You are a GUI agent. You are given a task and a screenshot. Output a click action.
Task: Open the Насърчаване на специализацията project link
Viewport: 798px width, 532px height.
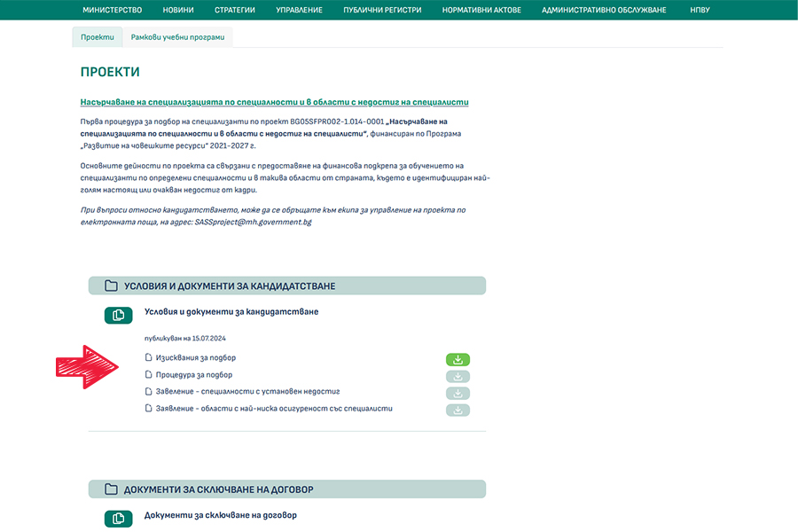click(274, 102)
